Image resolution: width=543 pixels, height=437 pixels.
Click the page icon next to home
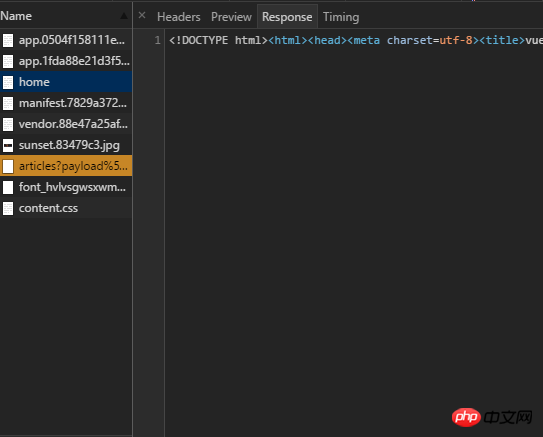tap(8, 82)
